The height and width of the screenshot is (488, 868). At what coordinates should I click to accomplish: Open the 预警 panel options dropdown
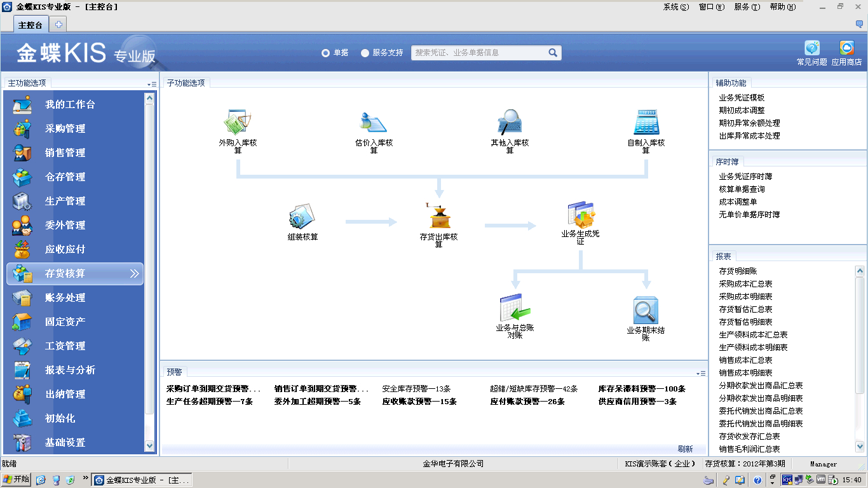(x=701, y=373)
